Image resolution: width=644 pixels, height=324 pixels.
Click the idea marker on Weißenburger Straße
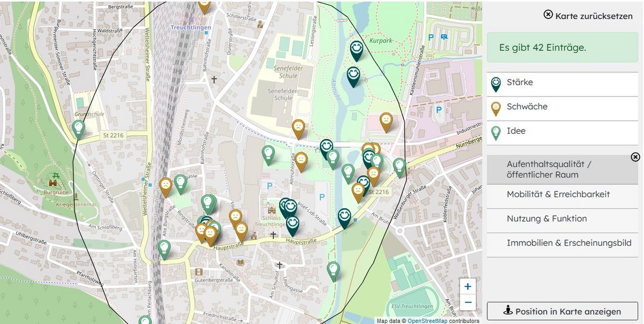(x=399, y=167)
